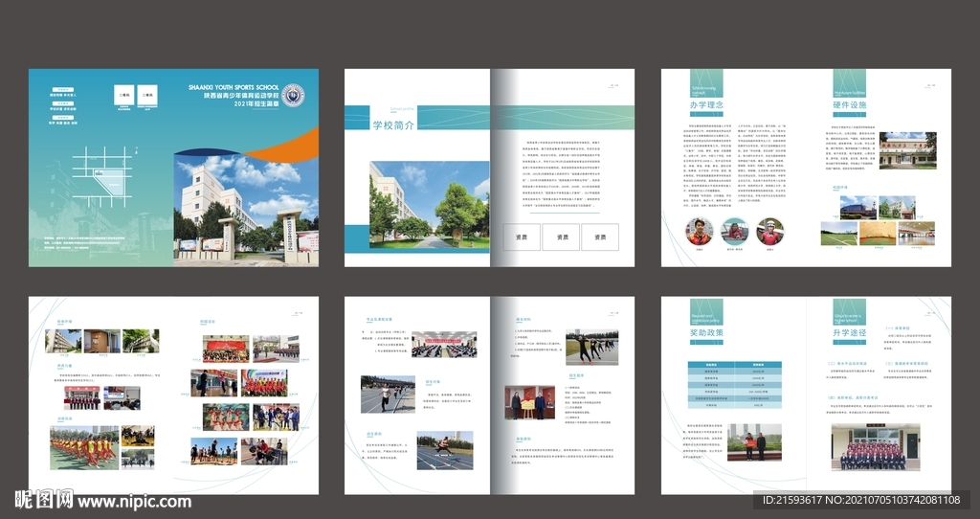Select the teal 'School running concept' block
980x519 pixels.
pos(706,83)
